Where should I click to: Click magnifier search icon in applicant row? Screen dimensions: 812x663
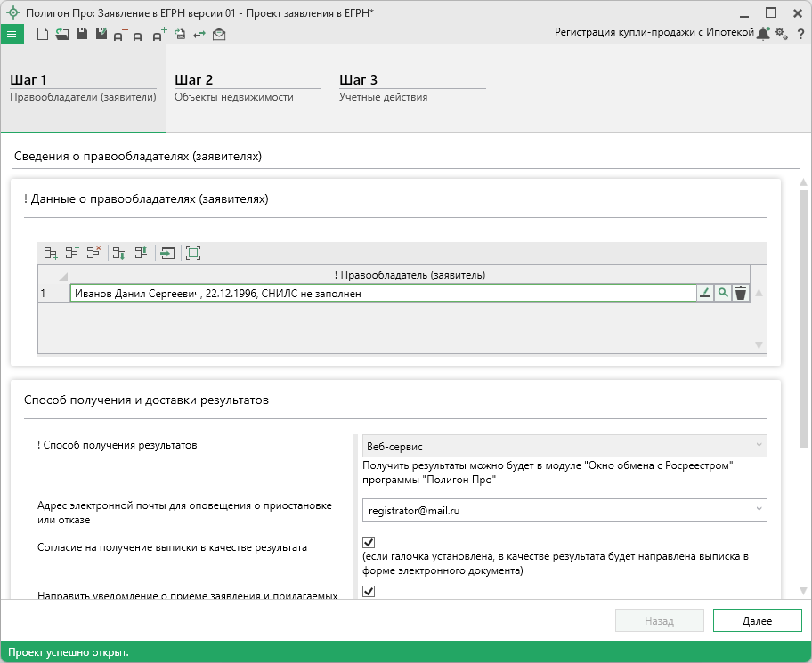point(723,293)
